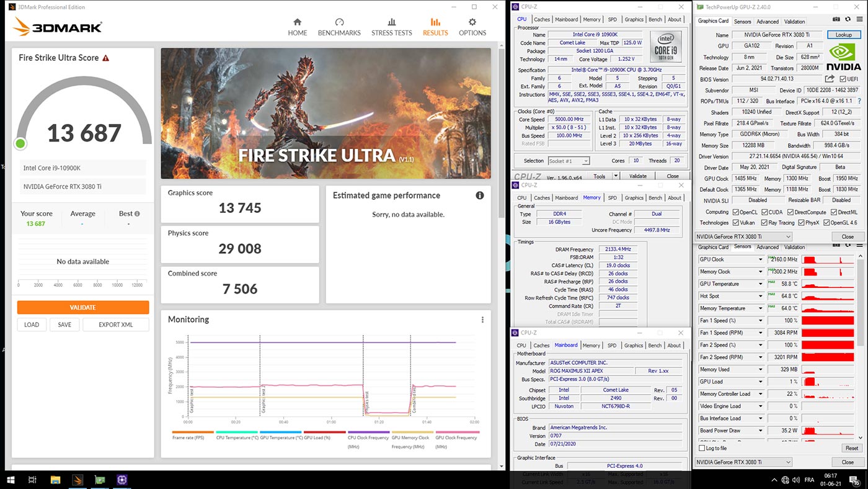Open the Monitoring panel three-dot menu
Viewport: 868px width, 489px height.
coord(482,320)
